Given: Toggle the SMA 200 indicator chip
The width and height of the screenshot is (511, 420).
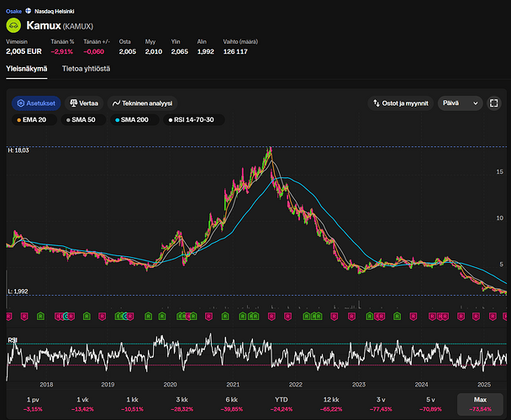Looking at the screenshot, I should (x=134, y=120).
